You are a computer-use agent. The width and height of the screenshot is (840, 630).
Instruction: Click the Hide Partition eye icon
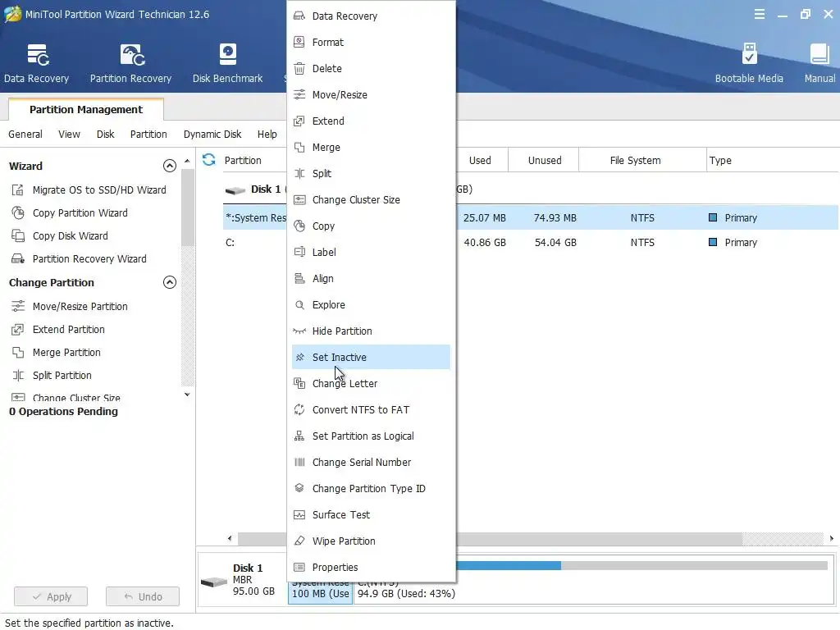(299, 331)
